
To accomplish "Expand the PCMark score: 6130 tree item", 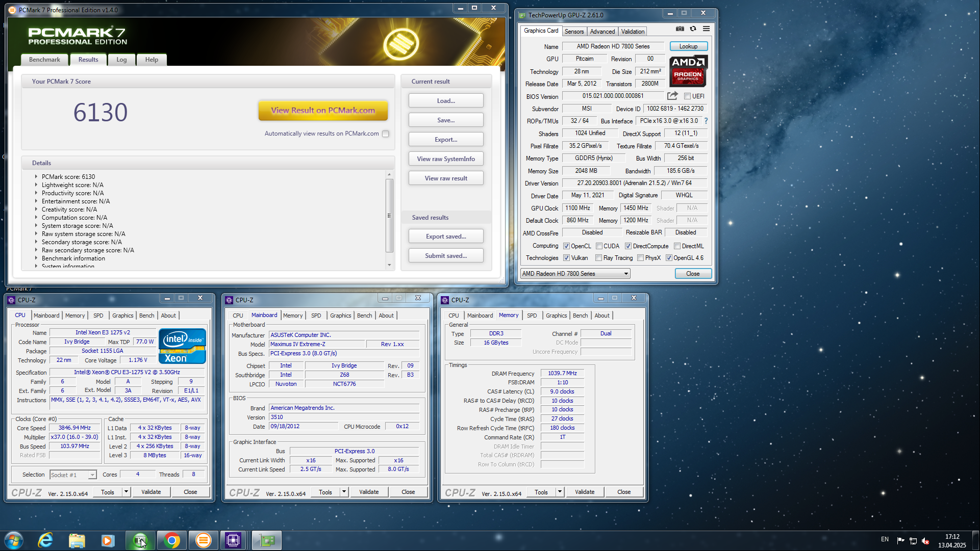I will 36,177.
